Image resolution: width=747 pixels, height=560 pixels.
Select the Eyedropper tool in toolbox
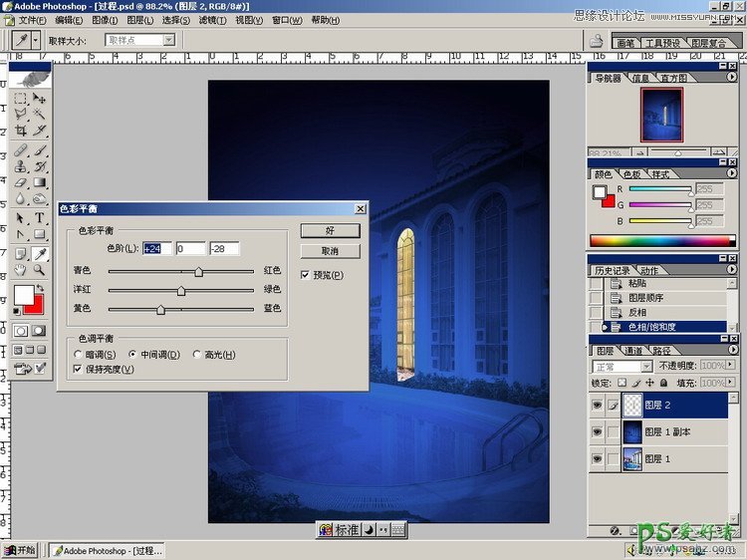[x=40, y=252]
